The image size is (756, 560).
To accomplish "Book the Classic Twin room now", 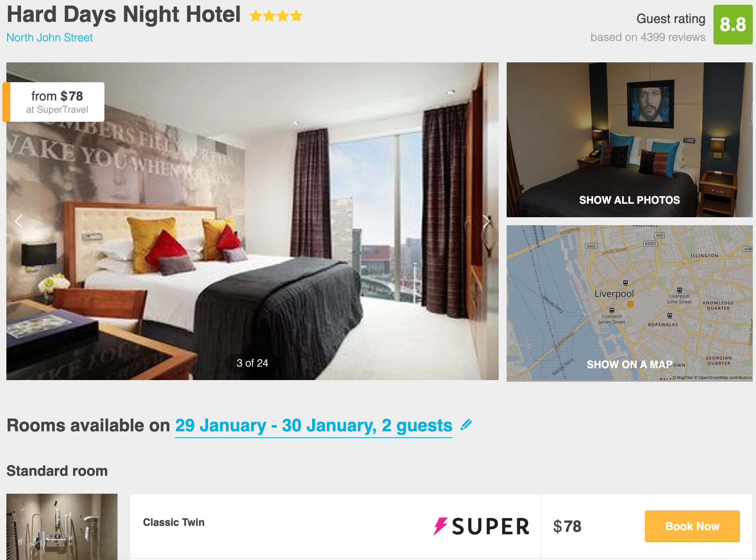I will pyautogui.click(x=692, y=526).
